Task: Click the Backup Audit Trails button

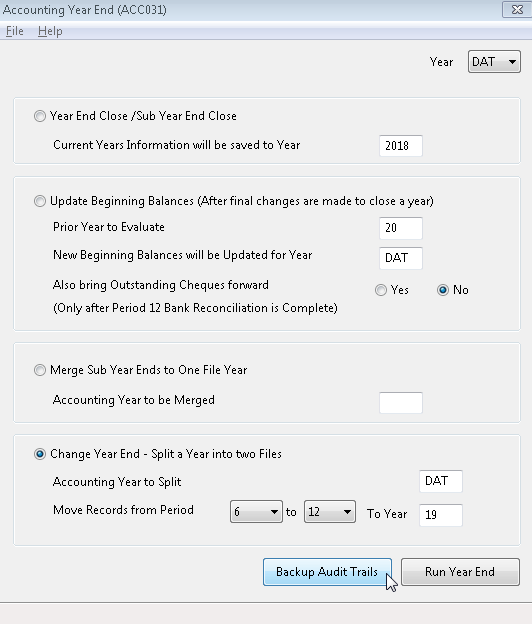Action: (327, 572)
